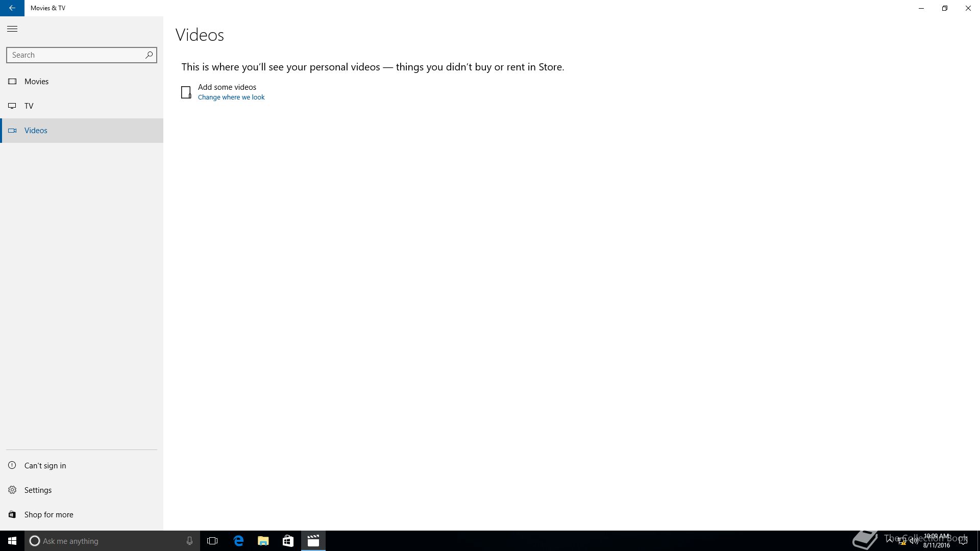Open Movies & TV Settings
The height and width of the screenshot is (551, 980).
coord(82,490)
